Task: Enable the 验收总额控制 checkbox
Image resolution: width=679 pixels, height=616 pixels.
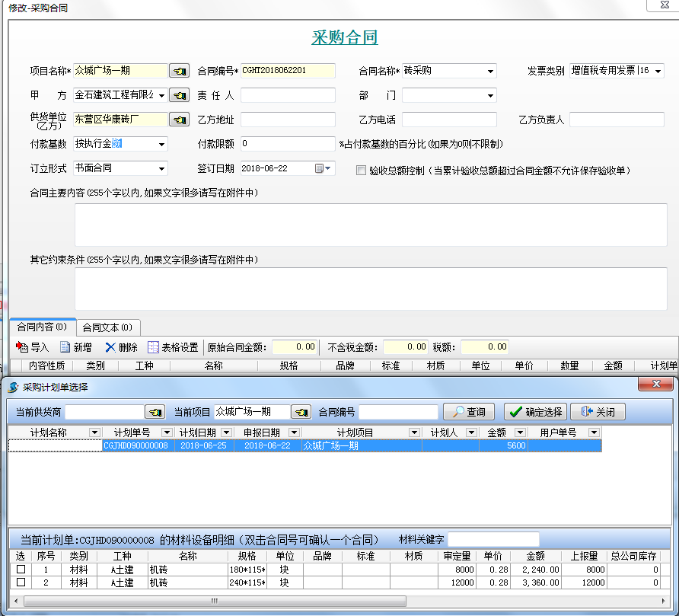Action: tap(362, 171)
